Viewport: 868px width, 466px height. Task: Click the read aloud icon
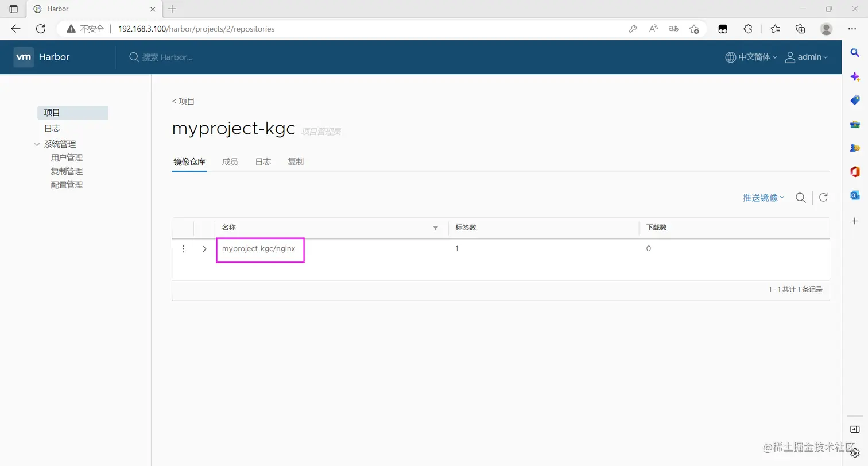[x=653, y=29]
